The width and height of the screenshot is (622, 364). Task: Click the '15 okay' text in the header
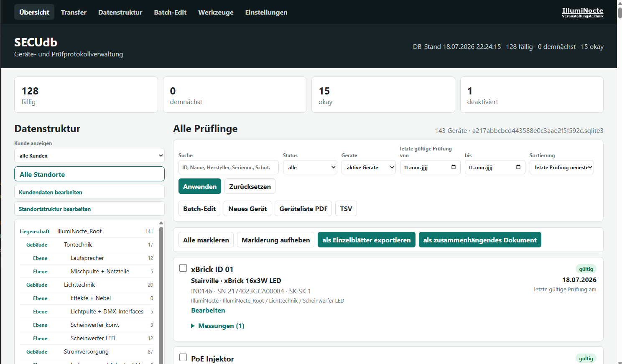pos(592,46)
